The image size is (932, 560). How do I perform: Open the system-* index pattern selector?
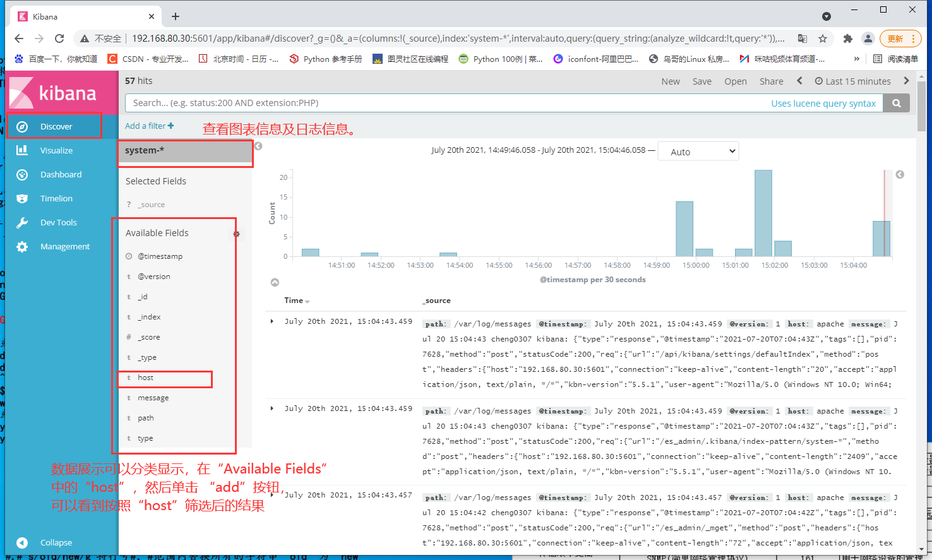[x=185, y=151]
